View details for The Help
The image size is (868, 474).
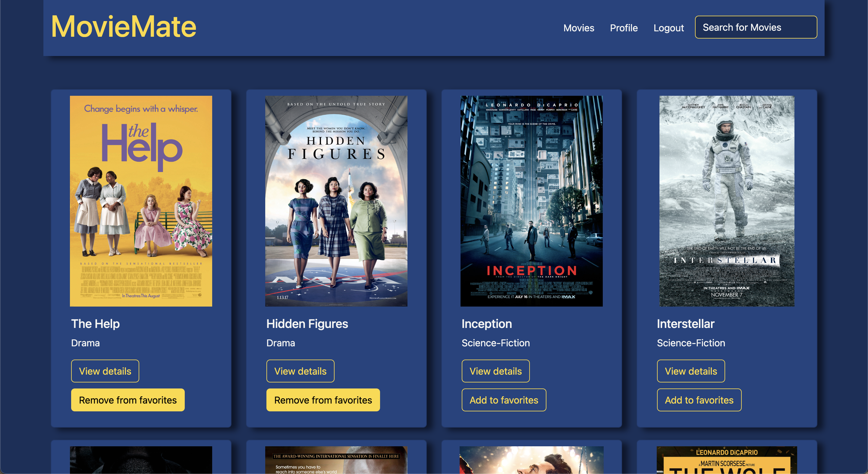(x=105, y=371)
